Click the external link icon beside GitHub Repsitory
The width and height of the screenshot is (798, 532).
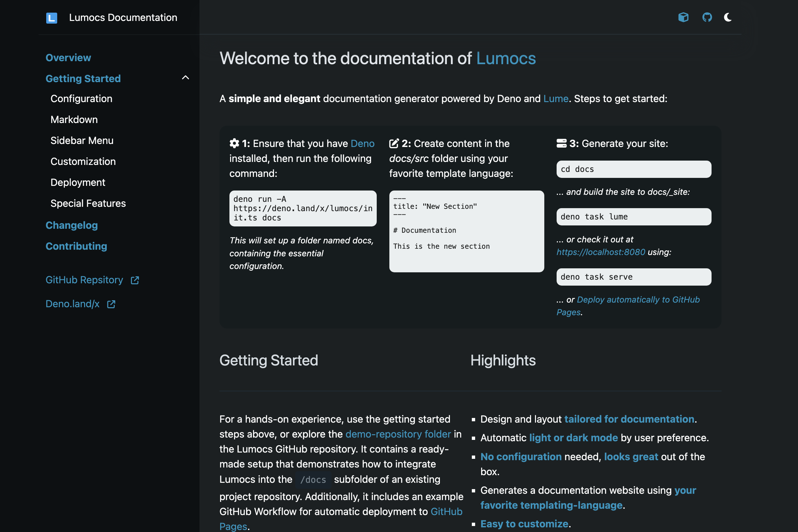(x=135, y=280)
